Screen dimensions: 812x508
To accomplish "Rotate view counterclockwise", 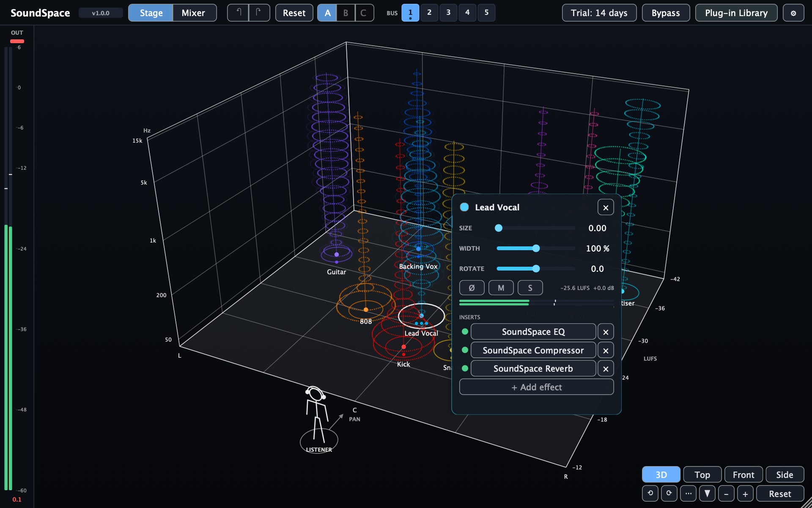I will pos(650,493).
